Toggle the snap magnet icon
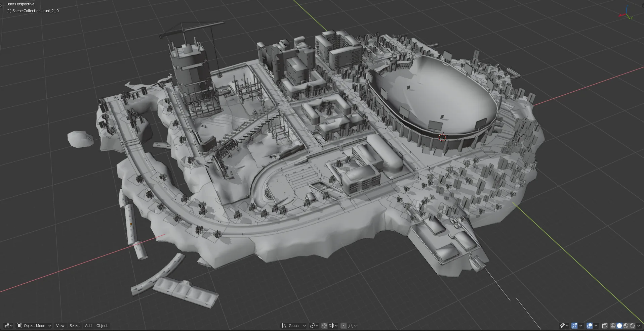The image size is (644, 331). coord(324,326)
